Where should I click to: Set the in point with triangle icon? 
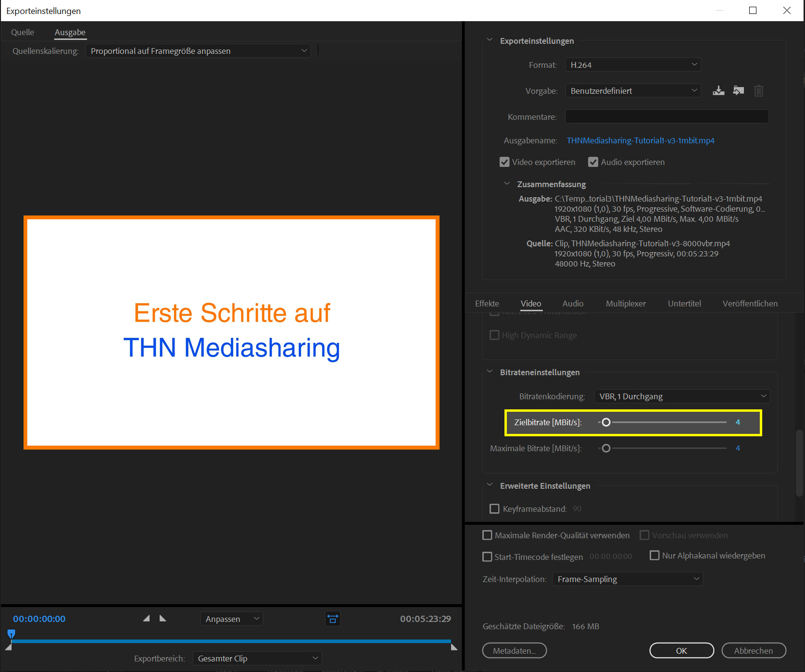point(147,619)
